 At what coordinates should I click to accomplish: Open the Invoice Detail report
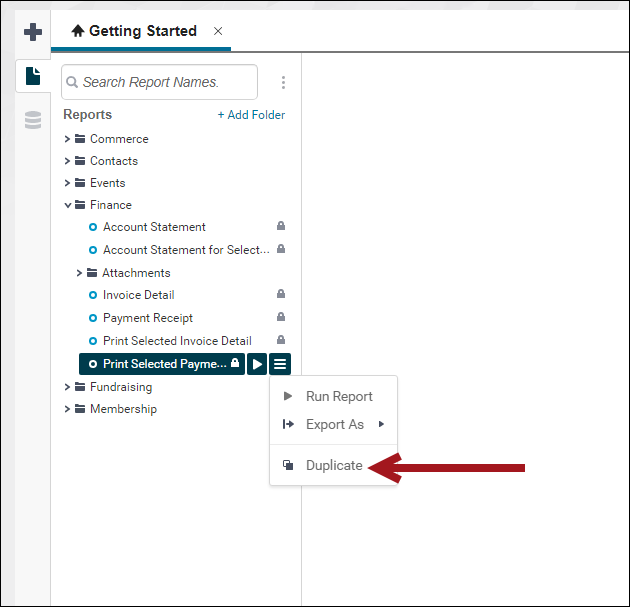pos(139,295)
